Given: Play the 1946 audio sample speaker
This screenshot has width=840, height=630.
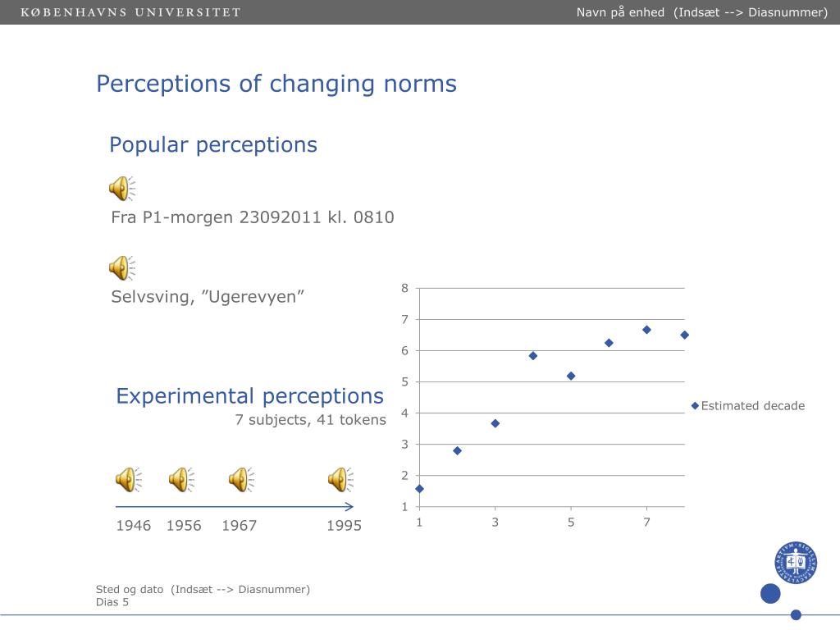Looking at the screenshot, I should [x=129, y=479].
